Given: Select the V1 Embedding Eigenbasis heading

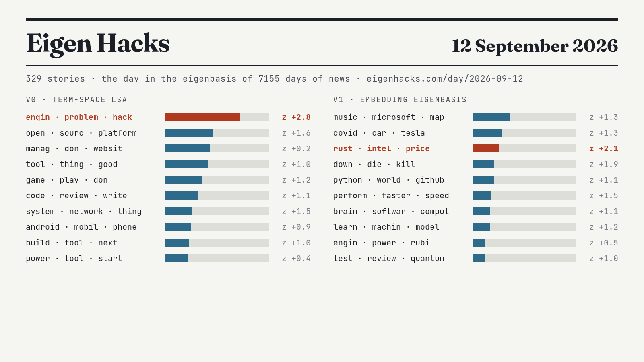Looking at the screenshot, I should point(400,100).
